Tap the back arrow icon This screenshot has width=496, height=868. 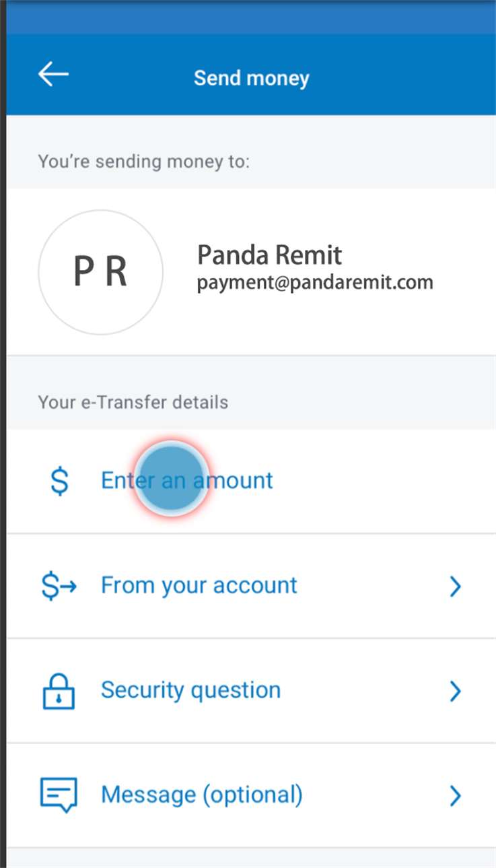(x=53, y=75)
